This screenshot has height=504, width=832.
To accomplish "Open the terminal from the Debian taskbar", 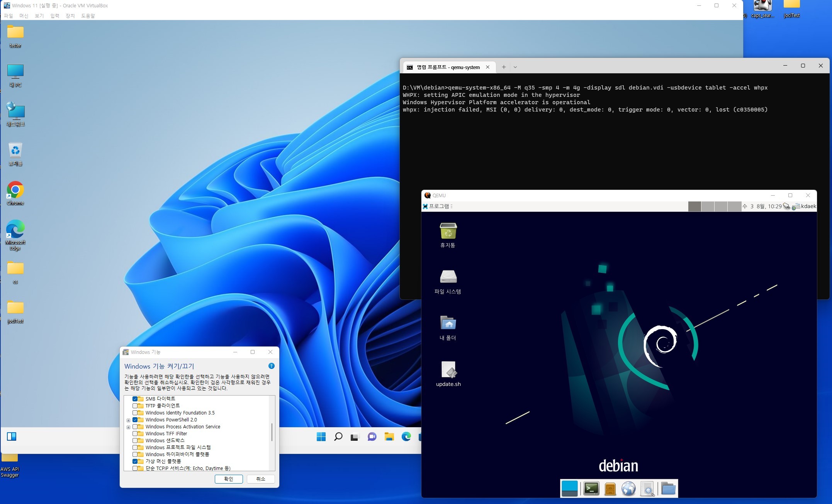I will [x=591, y=489].
